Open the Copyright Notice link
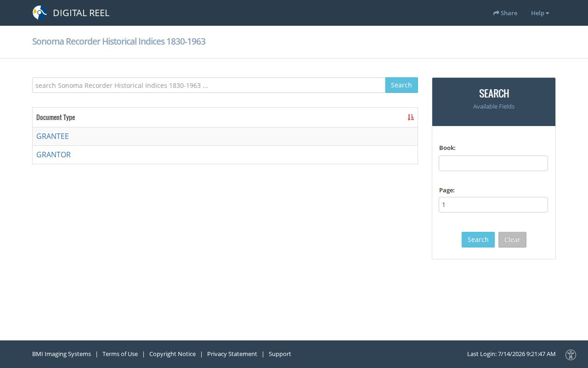Viewport: 588px width, 368px height. coord(172,354)
